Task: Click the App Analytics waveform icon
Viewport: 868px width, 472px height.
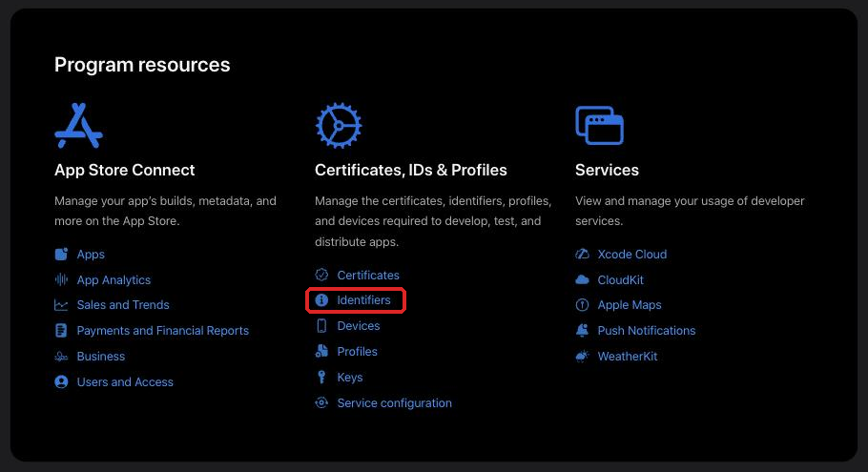Action: coord(61,279)
